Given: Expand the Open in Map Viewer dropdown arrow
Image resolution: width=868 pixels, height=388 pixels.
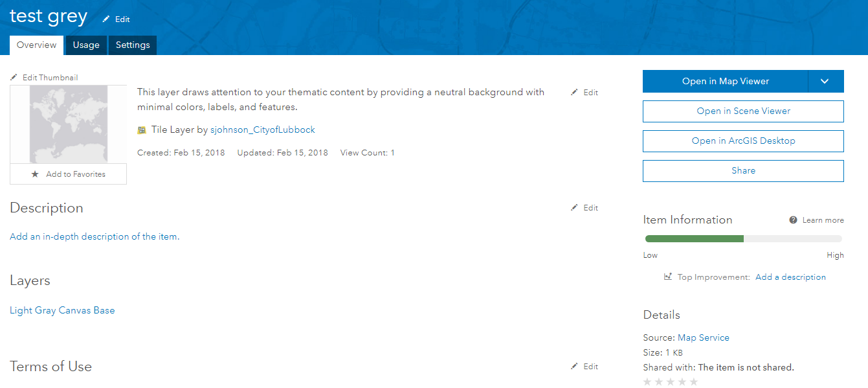Looking at the screenshot, I should click(825, 82).
